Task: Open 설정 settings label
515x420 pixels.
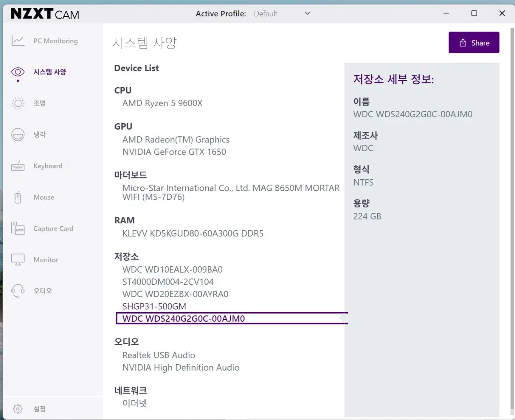Action: coord(39,408)
